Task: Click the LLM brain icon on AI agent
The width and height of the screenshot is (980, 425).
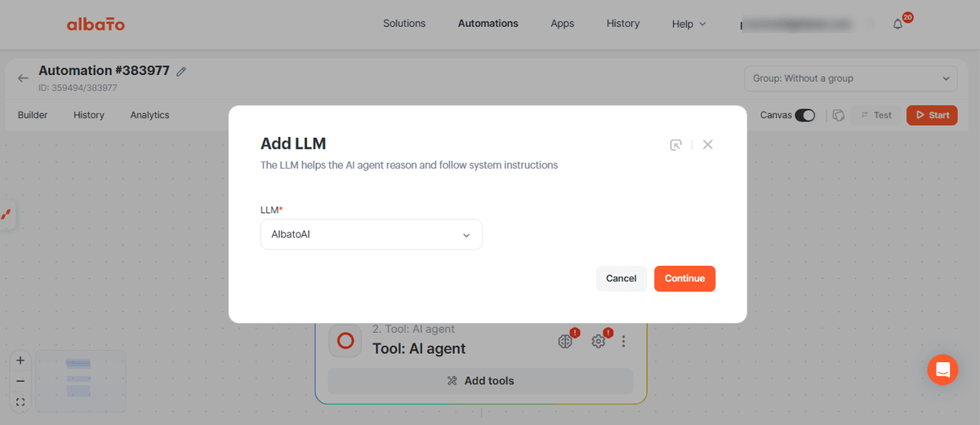Action: 565,342
